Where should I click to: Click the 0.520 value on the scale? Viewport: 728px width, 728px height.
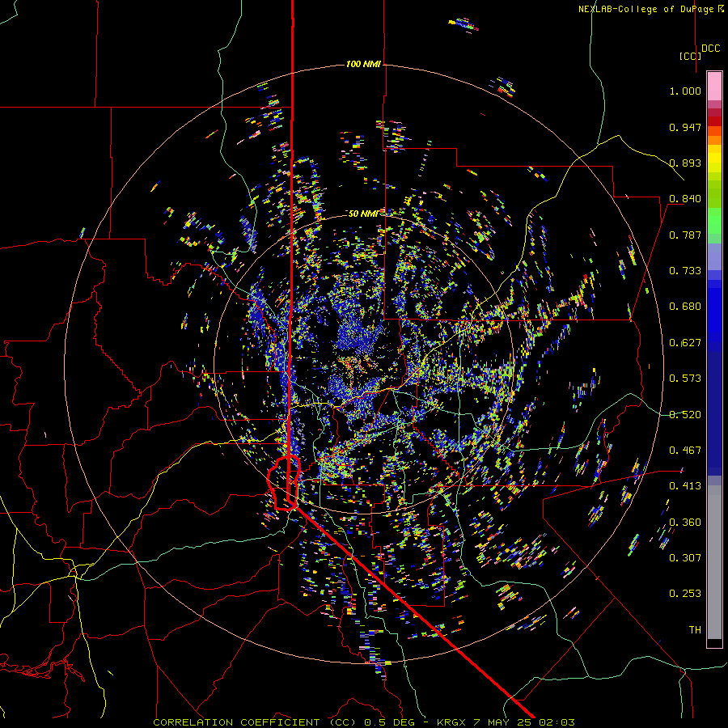click(x=685, y=414)
